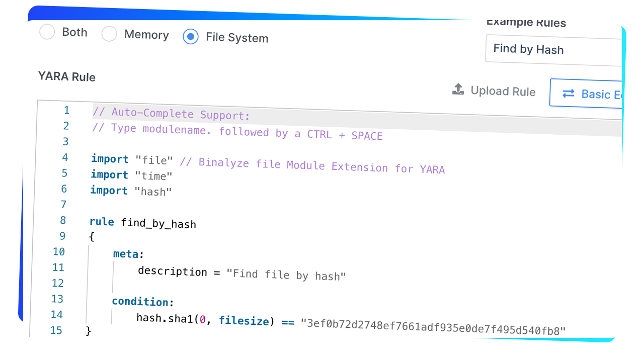Click the swap arrows icon beside Basic
Image resolution: width=644 pixels, height=362 pixels.
point(569,94)
